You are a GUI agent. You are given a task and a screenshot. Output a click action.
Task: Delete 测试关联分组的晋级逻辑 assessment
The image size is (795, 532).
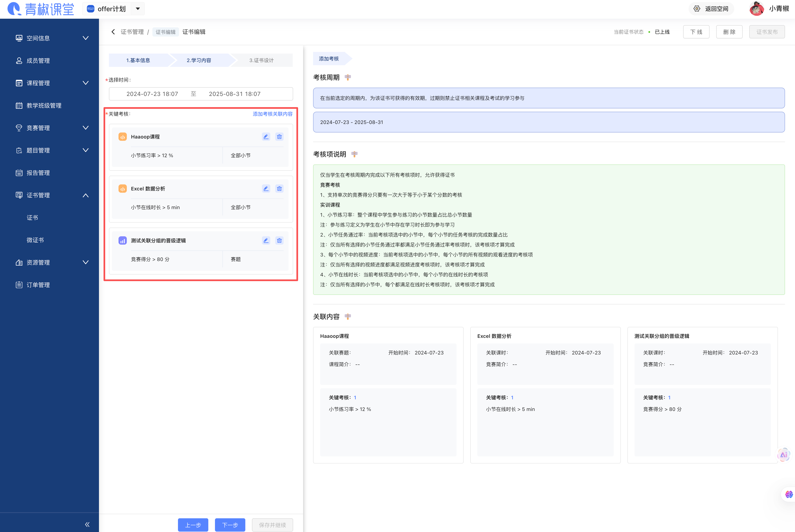[279, 240]
